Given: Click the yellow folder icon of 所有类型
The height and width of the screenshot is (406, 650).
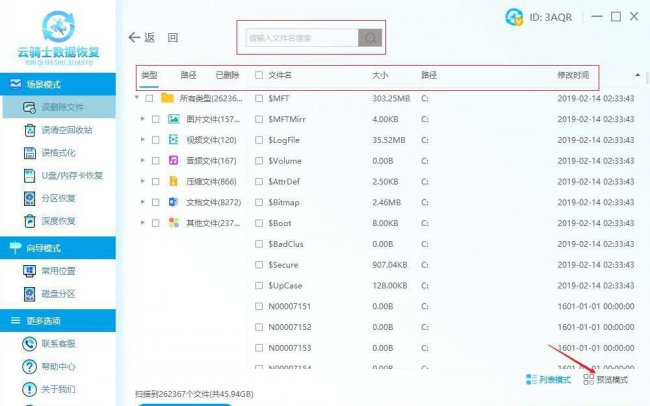Looking at the screenshot, I should pos(167,98).
